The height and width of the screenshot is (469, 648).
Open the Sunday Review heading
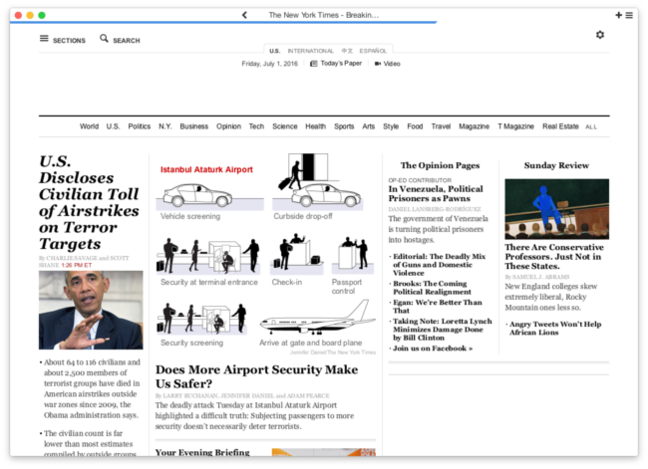click(557, 165)
